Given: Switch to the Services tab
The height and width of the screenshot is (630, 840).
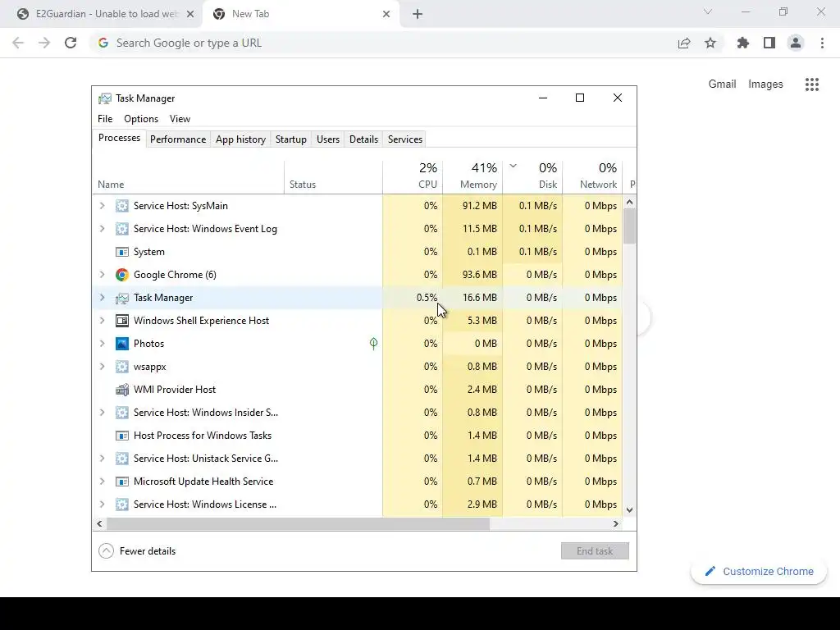Looking at the screenshot, I should [x=405, y=139].
